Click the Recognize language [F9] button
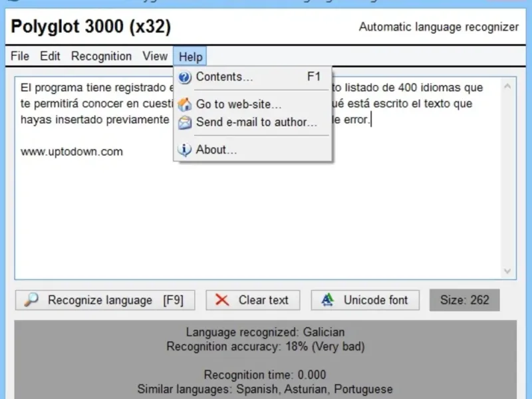 tap(105, 300)
